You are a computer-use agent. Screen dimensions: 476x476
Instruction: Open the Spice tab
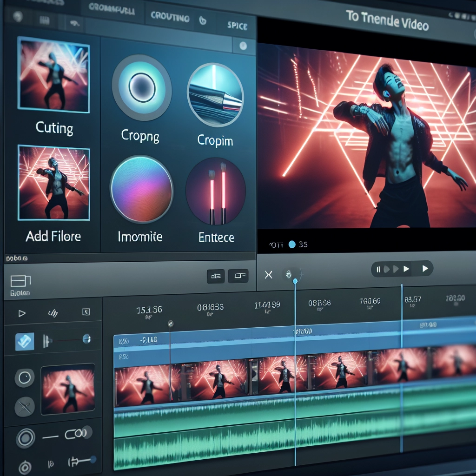[237, 26]
